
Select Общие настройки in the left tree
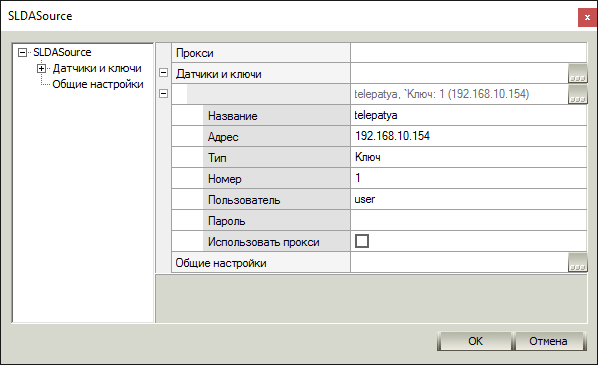[x=98, y=84]
